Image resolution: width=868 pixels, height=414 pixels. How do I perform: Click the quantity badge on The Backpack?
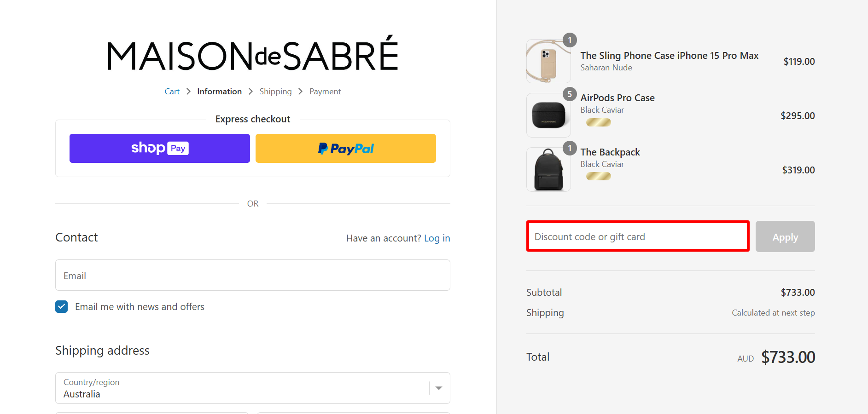(570, 148)
